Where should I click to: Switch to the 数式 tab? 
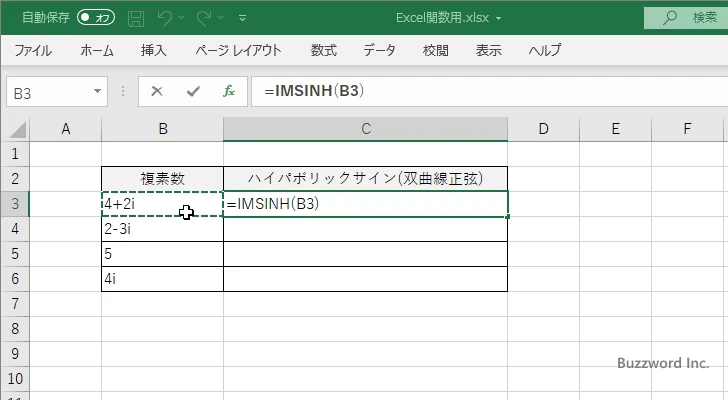(324, 50)
